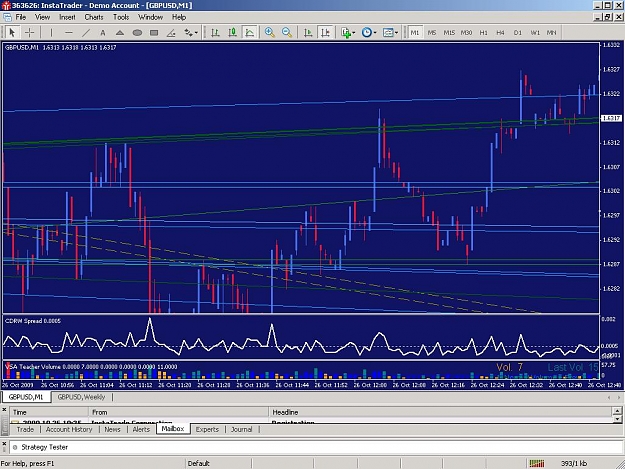Toggle the Chart Shift button
Image resolution: width=625 pixels, height=469 pixels.
[x=325, y=33]
